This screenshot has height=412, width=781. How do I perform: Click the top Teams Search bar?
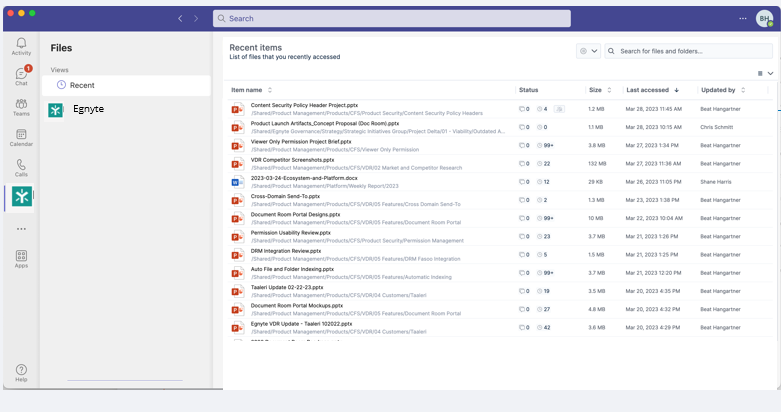[x=391, y=18]
